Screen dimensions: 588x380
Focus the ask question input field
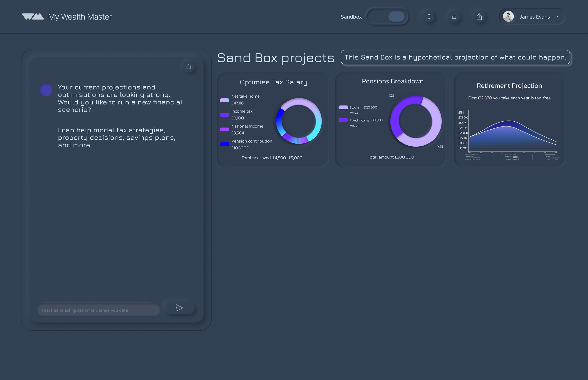(98, 310)
